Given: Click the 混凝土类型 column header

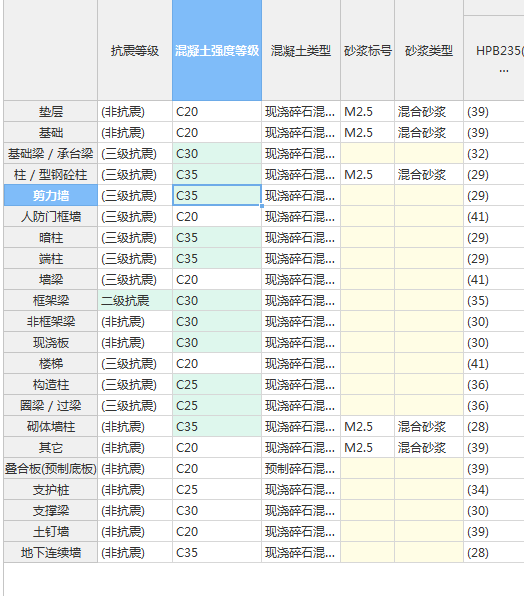Looking at the screenshot, I should pyautogui.click(x=301, y=50).
